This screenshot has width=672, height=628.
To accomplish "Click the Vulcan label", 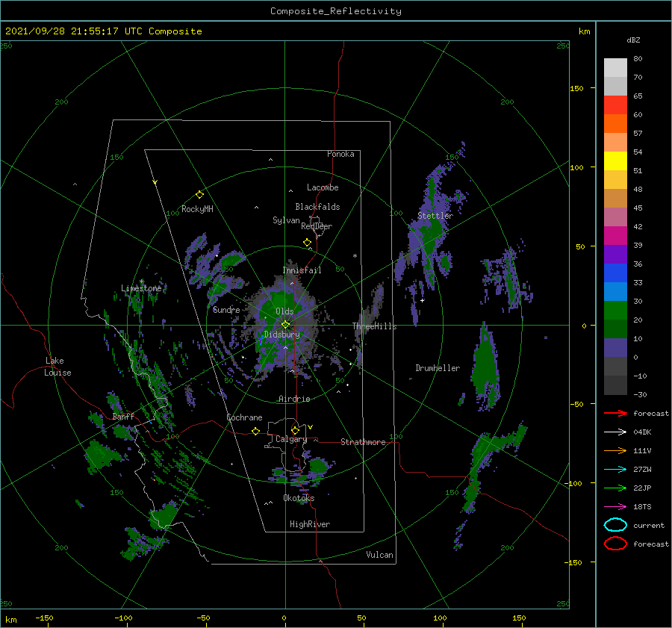I will pos(379,555).
